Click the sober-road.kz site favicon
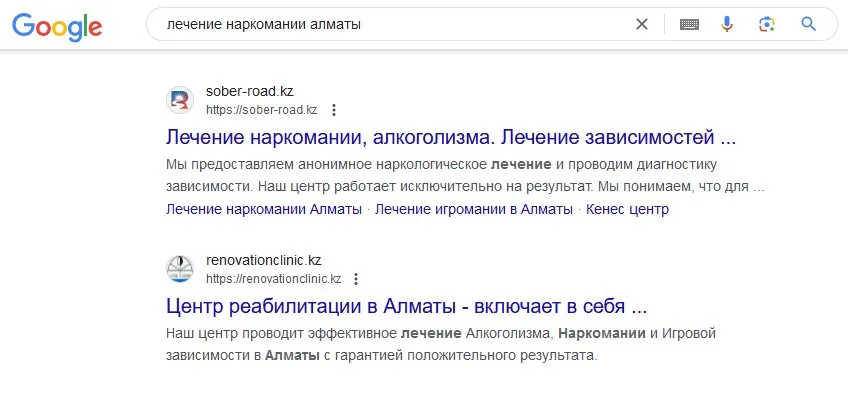The width and height of the screenshot is (848, 393). click(x=180, y=100)
